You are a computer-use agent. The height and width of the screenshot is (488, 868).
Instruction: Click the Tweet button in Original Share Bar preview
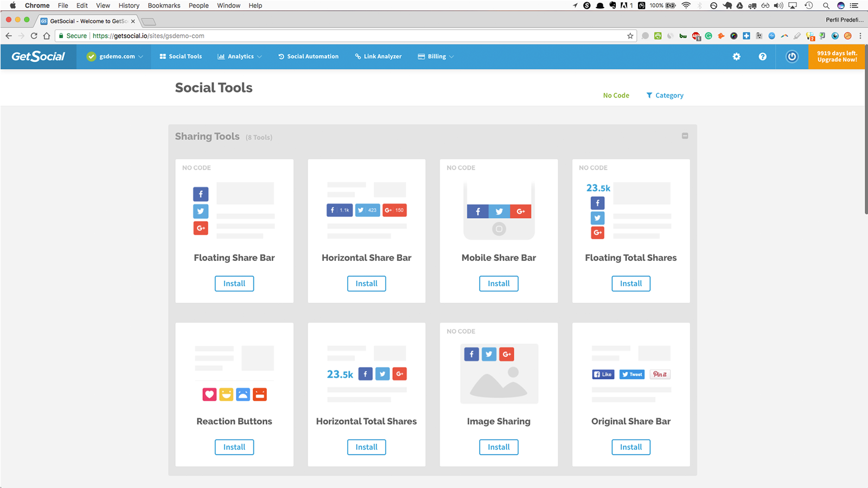[632, 374]
